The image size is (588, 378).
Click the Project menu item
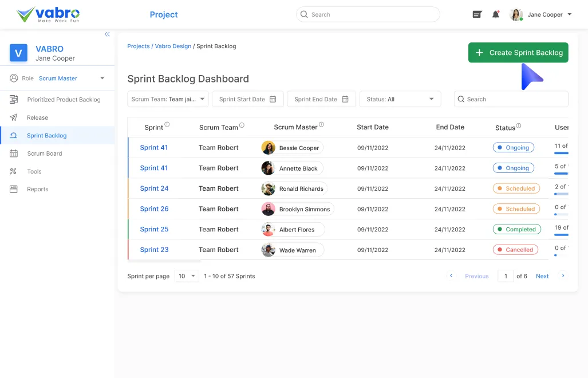tap(164, 14)
